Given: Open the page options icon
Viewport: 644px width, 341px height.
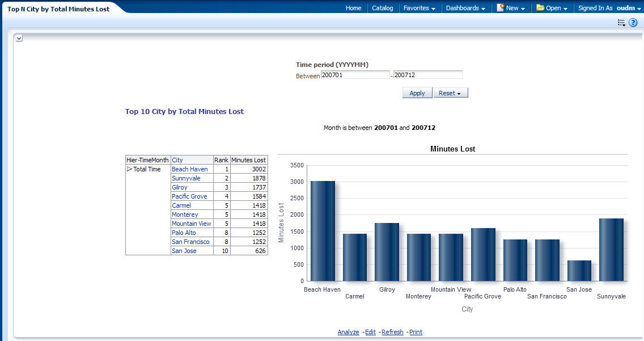Looking at the screenshot, I should [x=621, y=23].
